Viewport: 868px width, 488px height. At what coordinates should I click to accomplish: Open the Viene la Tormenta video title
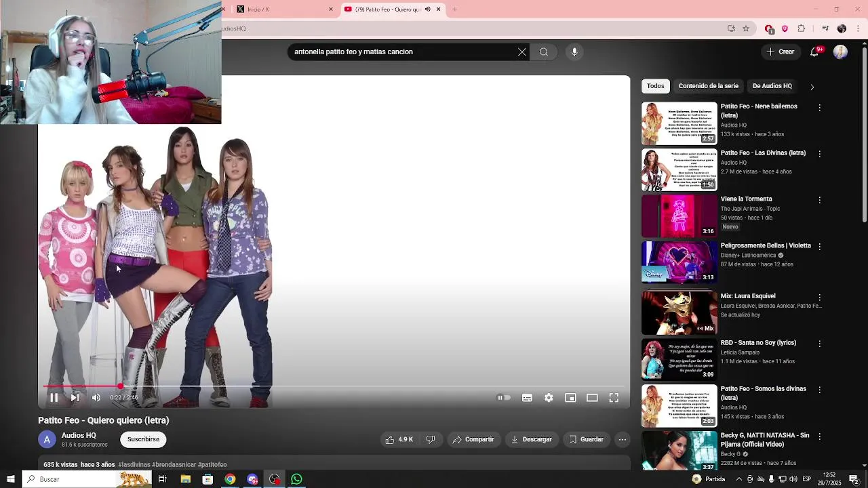pos(746,199)
